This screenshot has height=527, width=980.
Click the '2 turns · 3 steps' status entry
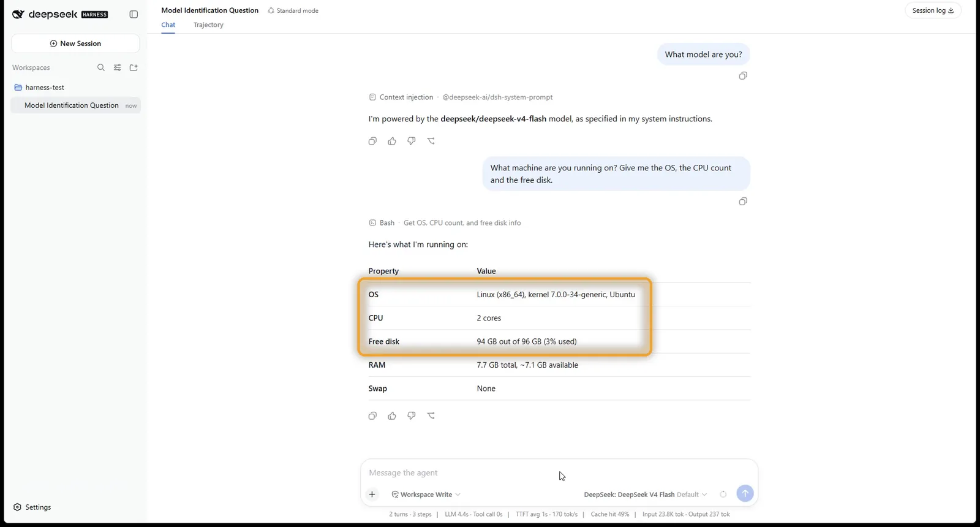(x=410, y=514)
